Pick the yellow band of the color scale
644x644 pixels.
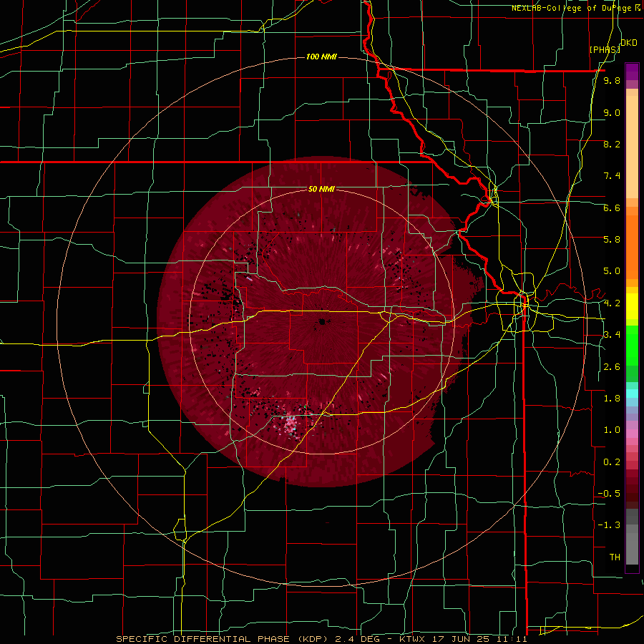coord(632,306)
